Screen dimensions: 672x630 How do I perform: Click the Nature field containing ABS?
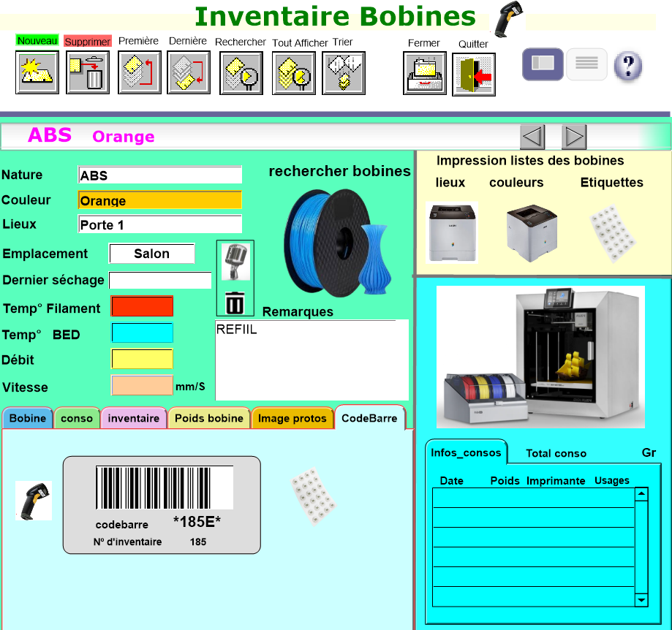[160, 175]
